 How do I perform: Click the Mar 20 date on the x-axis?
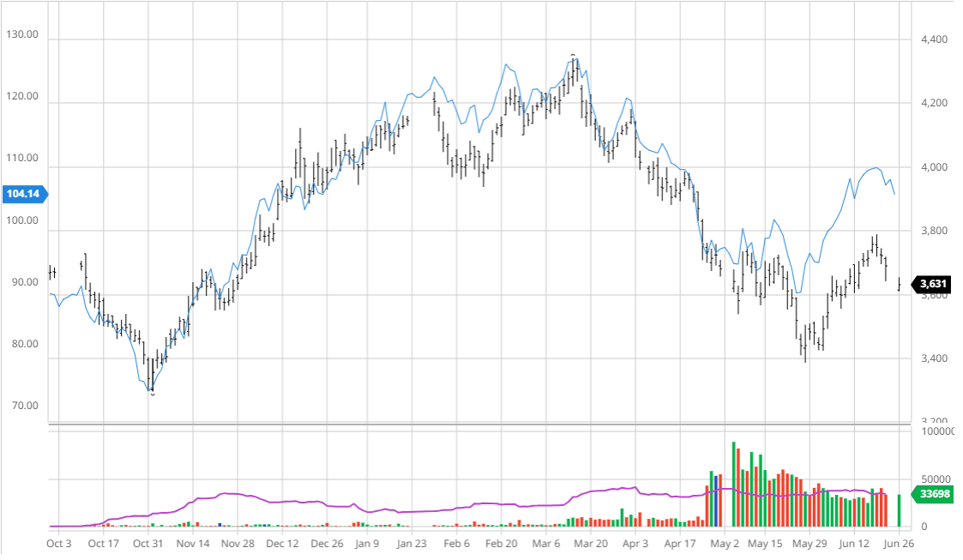point(590,543)
